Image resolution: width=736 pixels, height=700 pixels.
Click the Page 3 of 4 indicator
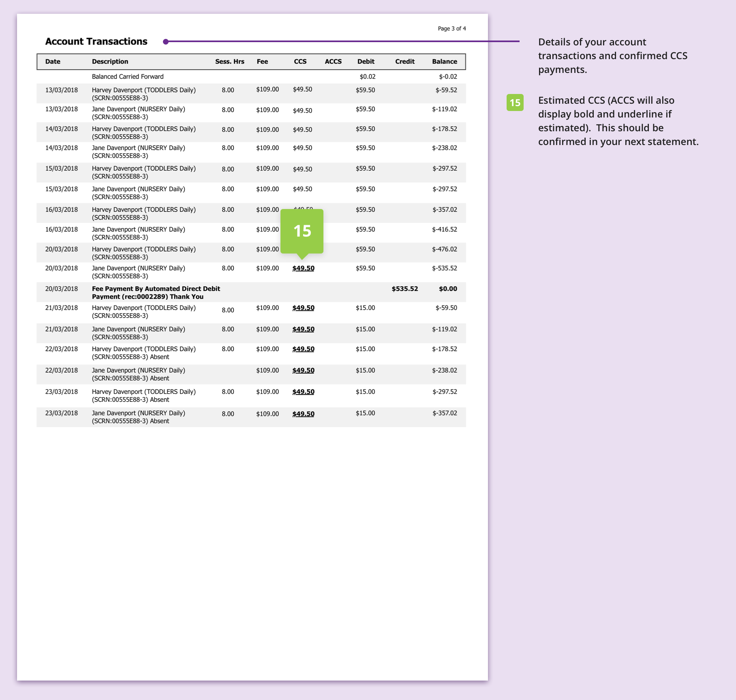[x=451, y=29]
